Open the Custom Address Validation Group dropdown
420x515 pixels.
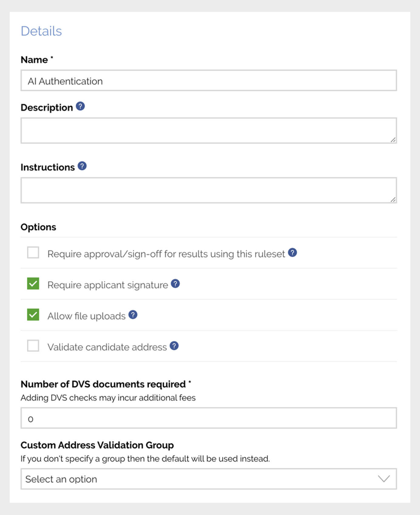coord(208,479)
